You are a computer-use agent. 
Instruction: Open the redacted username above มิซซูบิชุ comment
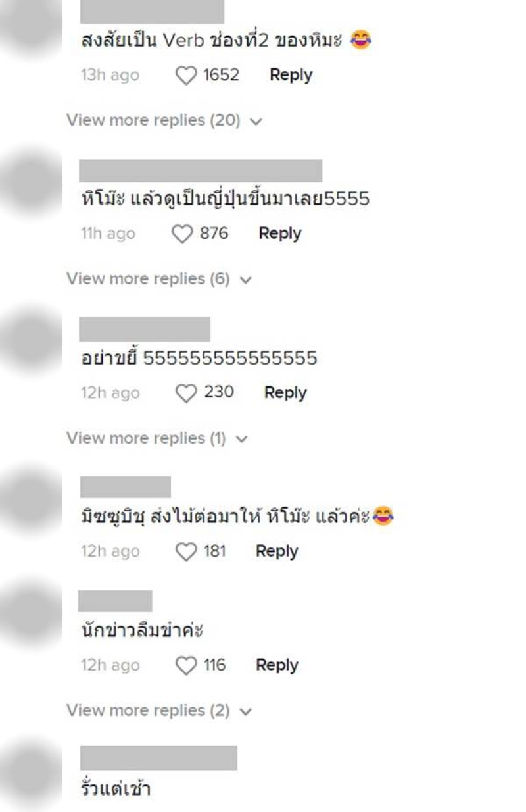pos(125,487)
